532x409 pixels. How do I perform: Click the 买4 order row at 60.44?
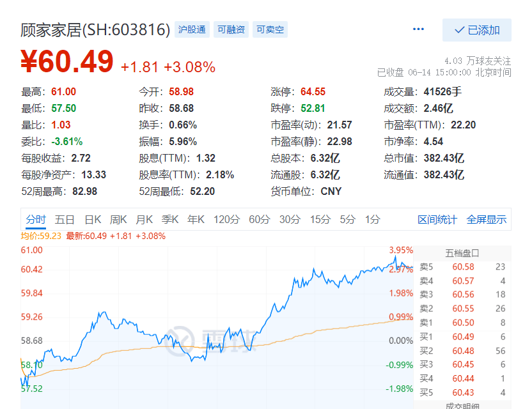(x=462, y=378)
